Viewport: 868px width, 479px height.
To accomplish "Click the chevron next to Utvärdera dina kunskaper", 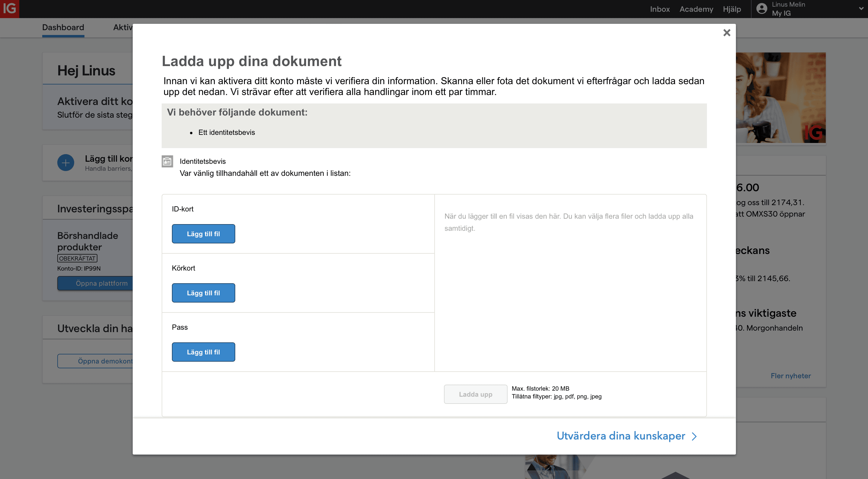I will (694, 436).
